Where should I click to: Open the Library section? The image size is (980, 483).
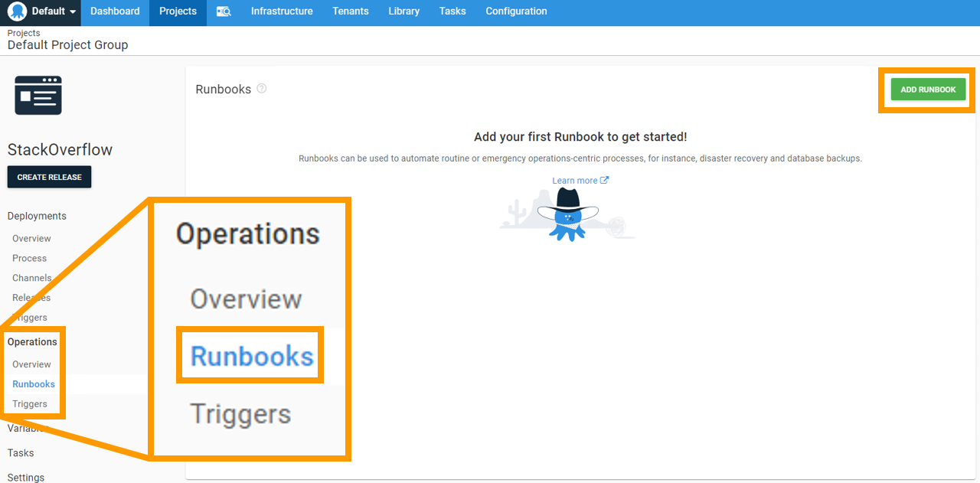click(x=403, y=11)
